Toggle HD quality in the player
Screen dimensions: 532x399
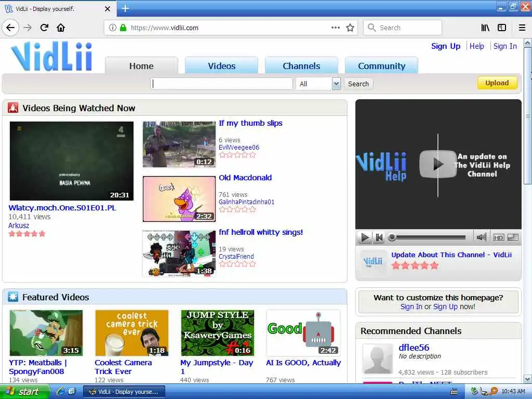click(498, 237)
